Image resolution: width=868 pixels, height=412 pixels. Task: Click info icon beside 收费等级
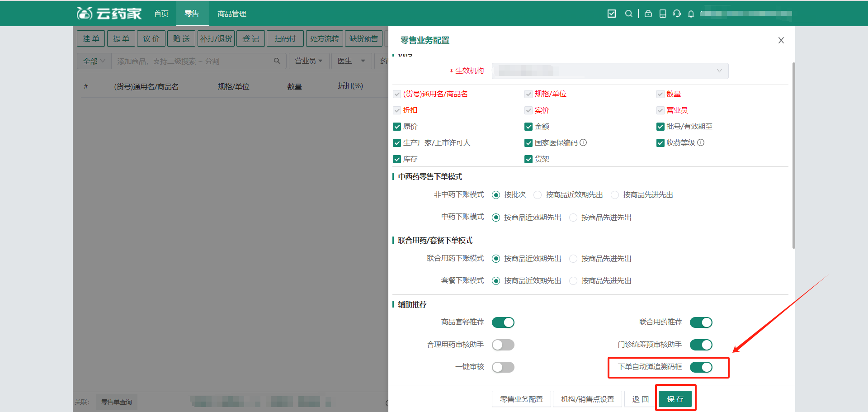701,142
